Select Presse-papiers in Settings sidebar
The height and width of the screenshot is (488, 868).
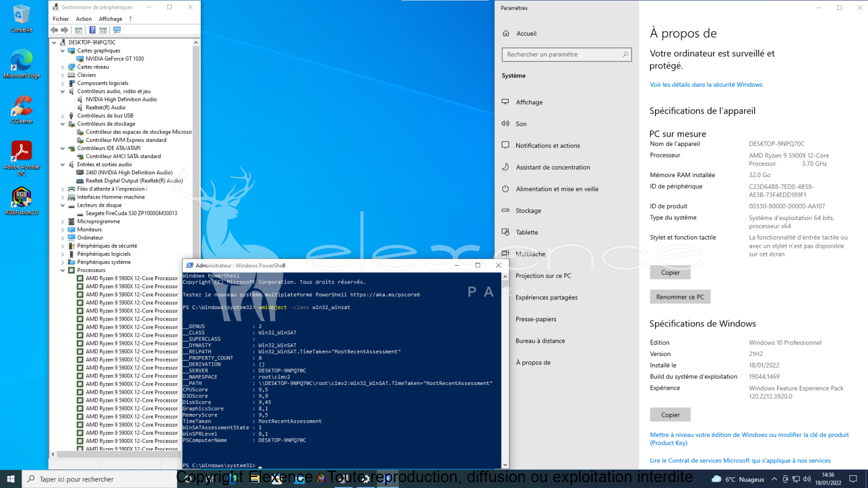click(x=536, y=319)
